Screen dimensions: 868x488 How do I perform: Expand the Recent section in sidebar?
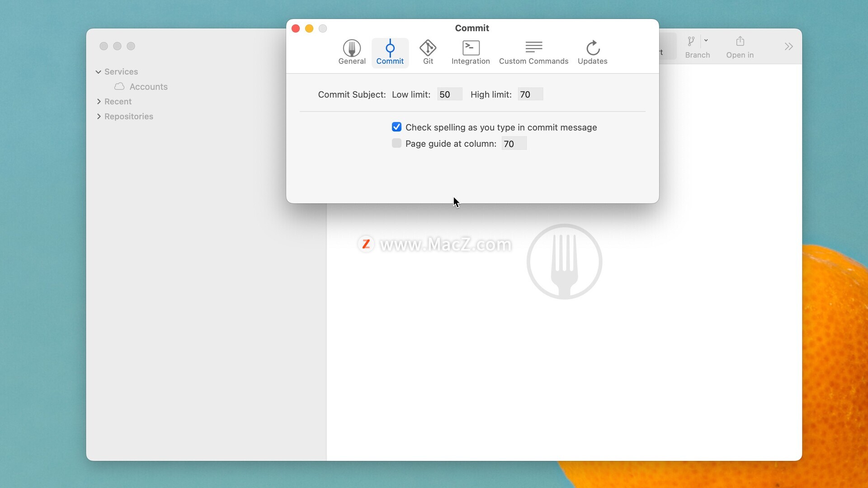(99, 102)
